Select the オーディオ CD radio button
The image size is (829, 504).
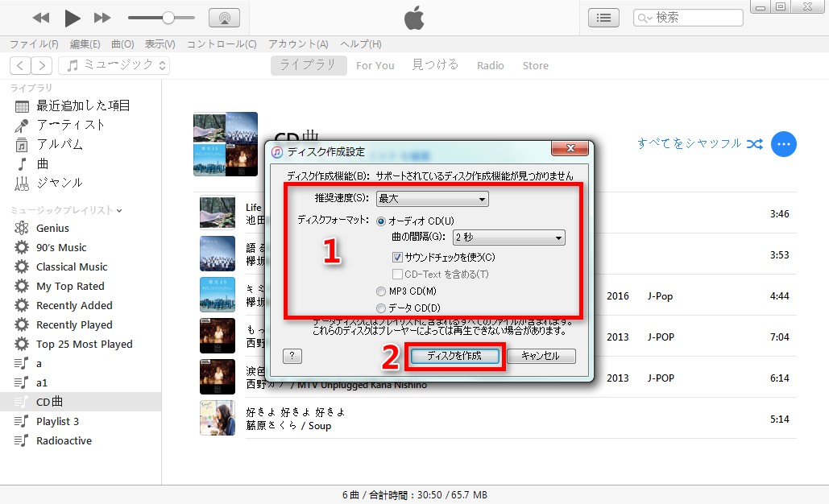(x=381, y=221)
